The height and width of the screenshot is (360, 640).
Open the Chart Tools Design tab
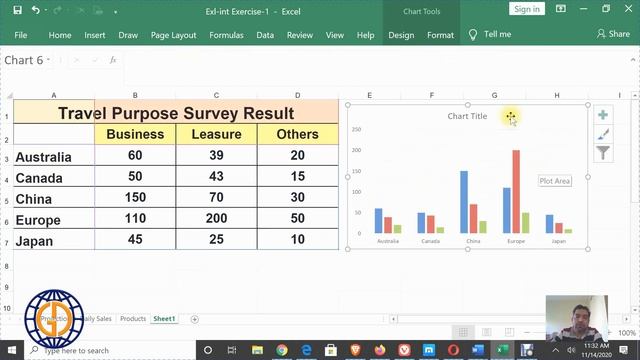[401, 36]
